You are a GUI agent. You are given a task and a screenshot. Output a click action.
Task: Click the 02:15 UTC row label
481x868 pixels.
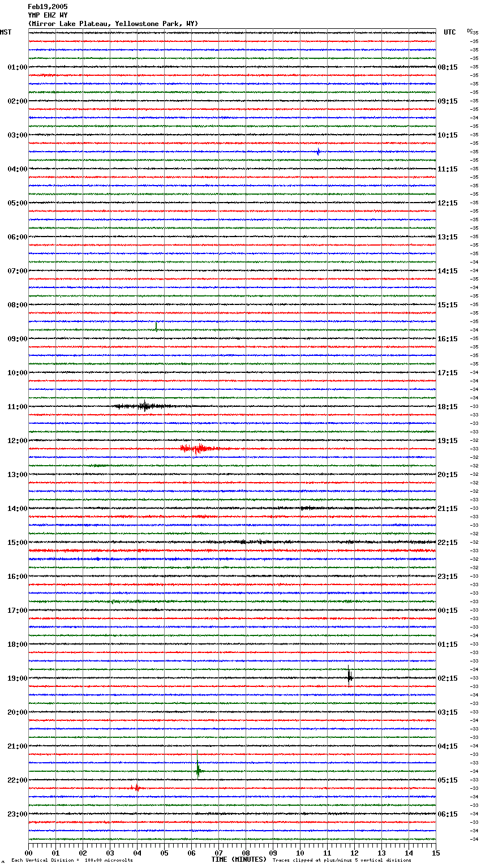pyautogui.click(x=448, y=678)
